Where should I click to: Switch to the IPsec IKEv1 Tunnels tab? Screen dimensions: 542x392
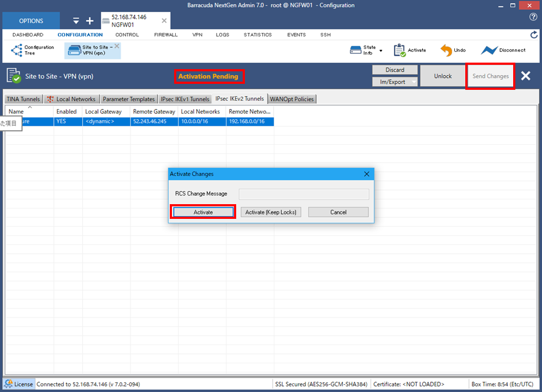[185, 99]
